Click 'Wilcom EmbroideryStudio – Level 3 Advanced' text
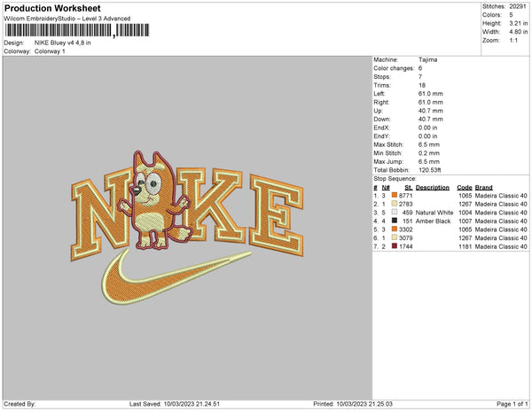This screenshot has width=532, height=411. tap(67, 19)
